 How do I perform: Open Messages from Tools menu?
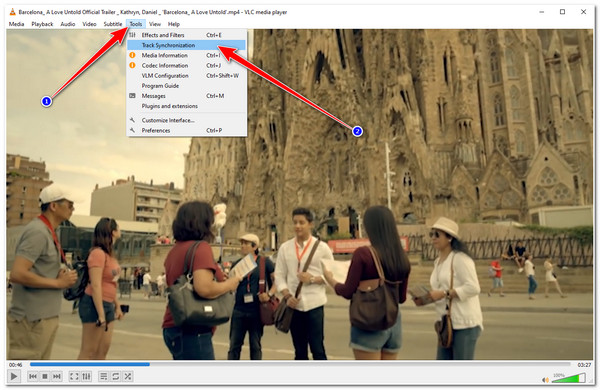pyautogui.click(x=187, y=96)
